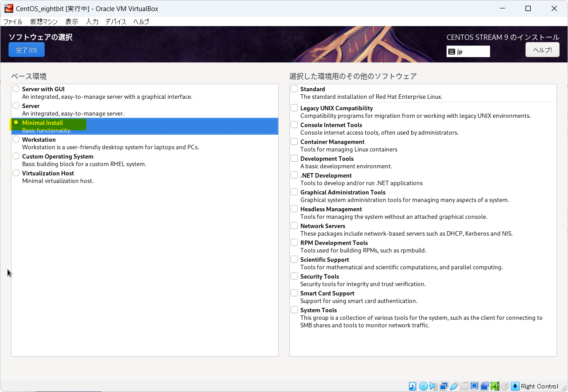Click the mouse integration status icon

505,386
